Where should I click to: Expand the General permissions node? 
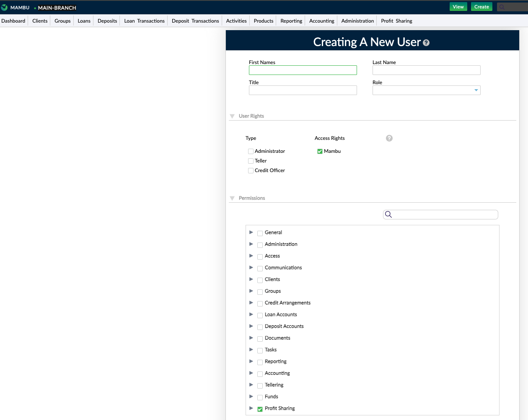[x=251, y=232]
